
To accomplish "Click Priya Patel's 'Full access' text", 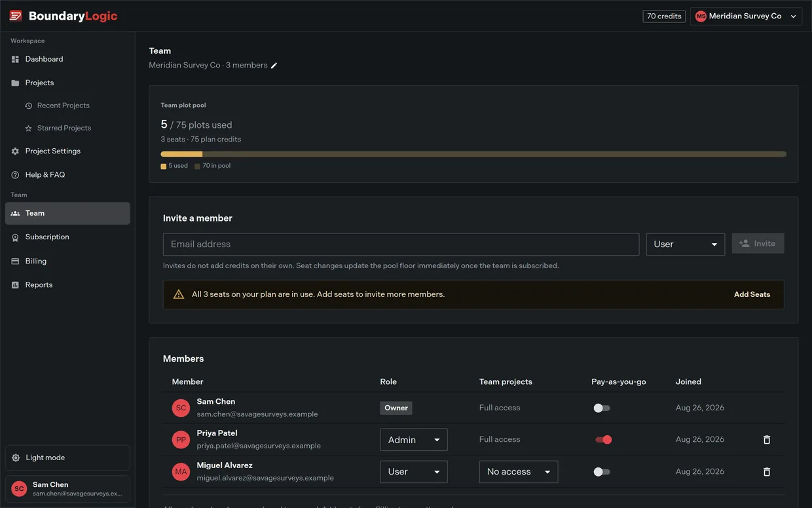I will click(x=500, y=440).
